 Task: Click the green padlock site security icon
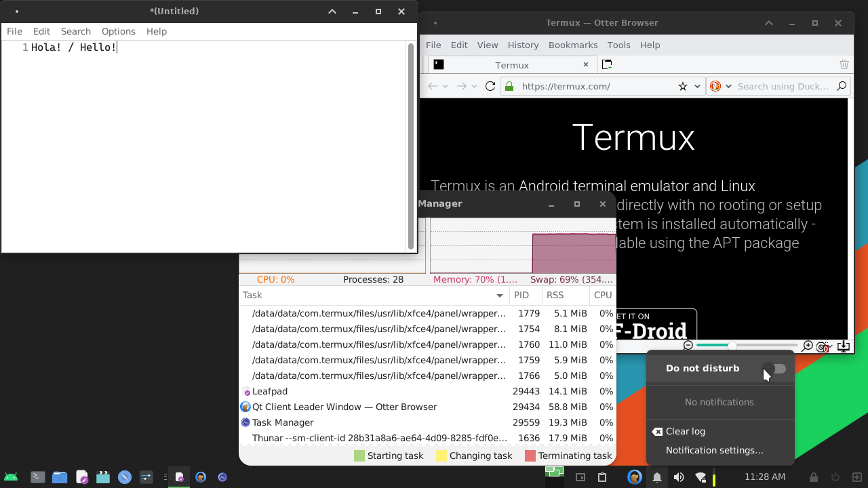pyautogui.click(x=509, y=86)
